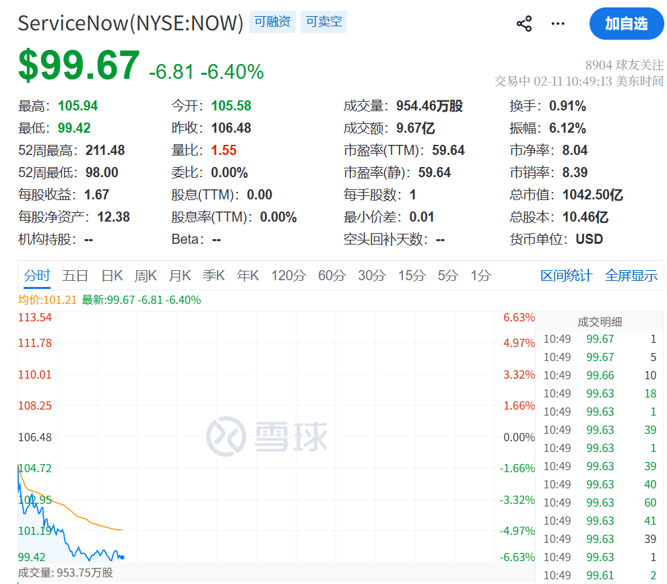Click the 可融资 tag

coord(272,22)
